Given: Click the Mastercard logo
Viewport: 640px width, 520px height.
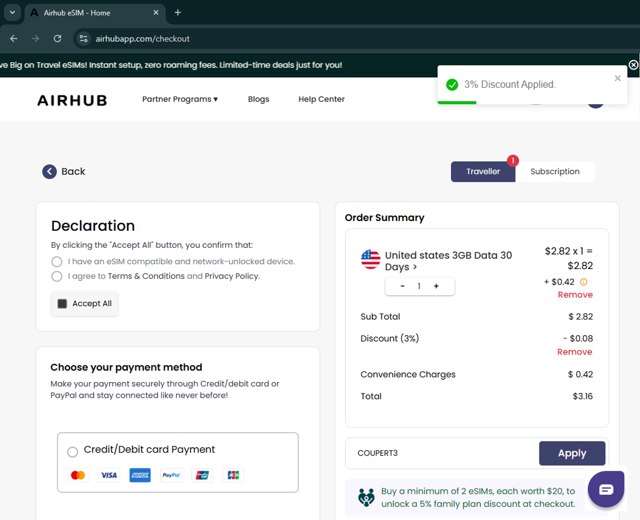Looking at the screenshot, I should tap(78, 475).
